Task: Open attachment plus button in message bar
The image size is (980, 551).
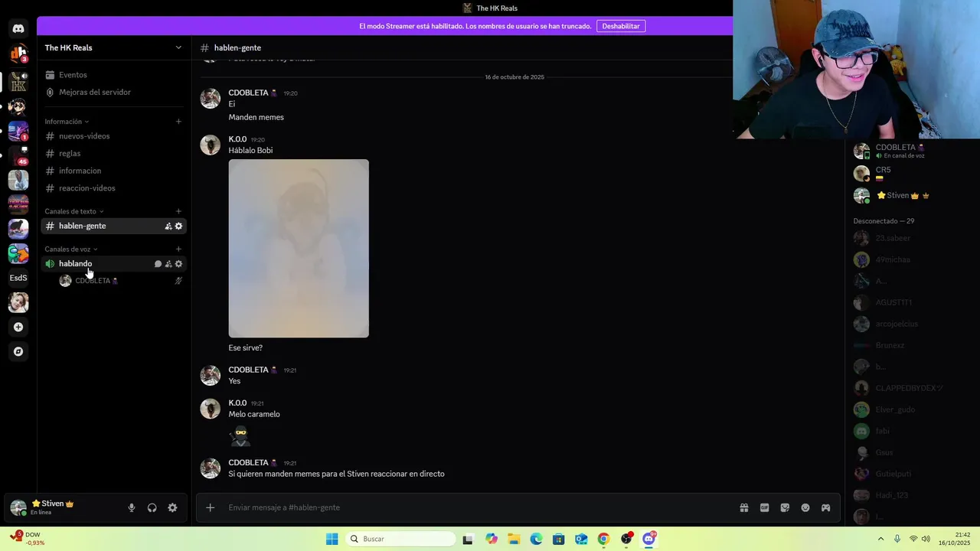Action: click(x=210, y=507)
